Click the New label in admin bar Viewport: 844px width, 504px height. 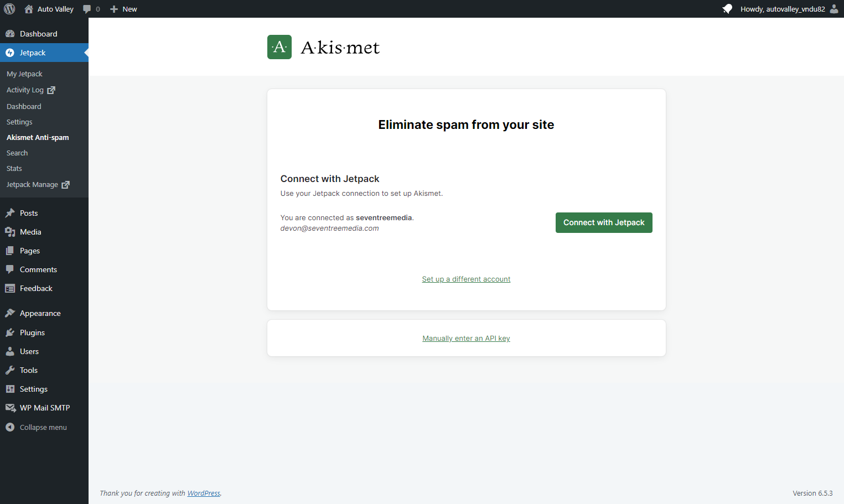[x=130, y=9]
